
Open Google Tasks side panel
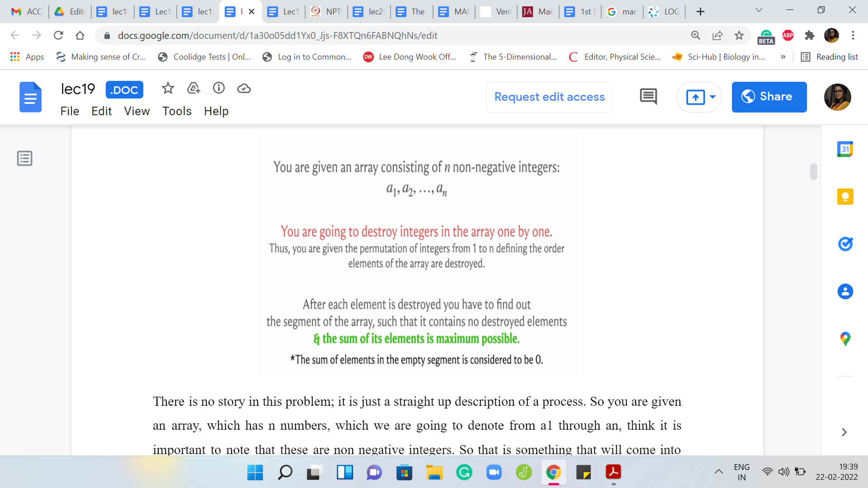point(845,244)
